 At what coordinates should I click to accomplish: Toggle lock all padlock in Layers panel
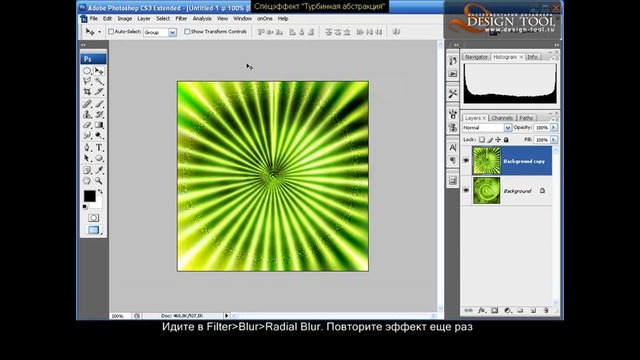point(506,140)
